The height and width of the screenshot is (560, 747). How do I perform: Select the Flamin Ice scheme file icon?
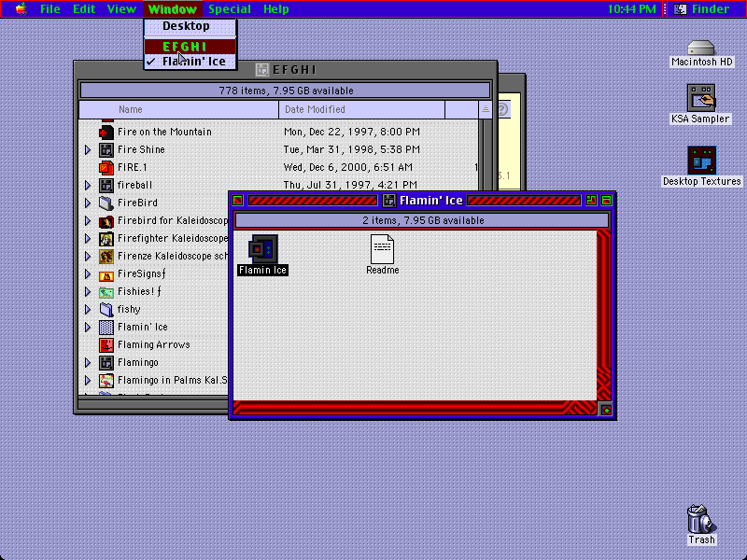pyautogui.click(x=262, y=248)
